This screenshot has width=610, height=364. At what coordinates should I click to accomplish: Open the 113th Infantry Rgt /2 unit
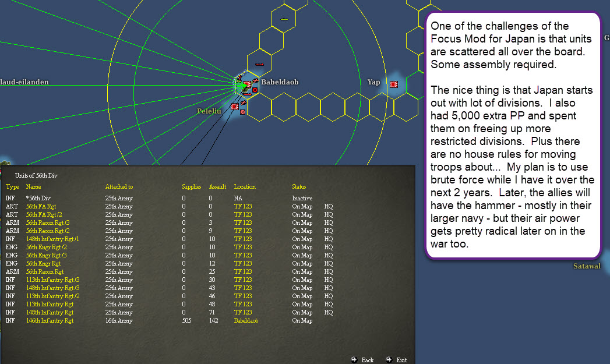[x=52, y=296]
